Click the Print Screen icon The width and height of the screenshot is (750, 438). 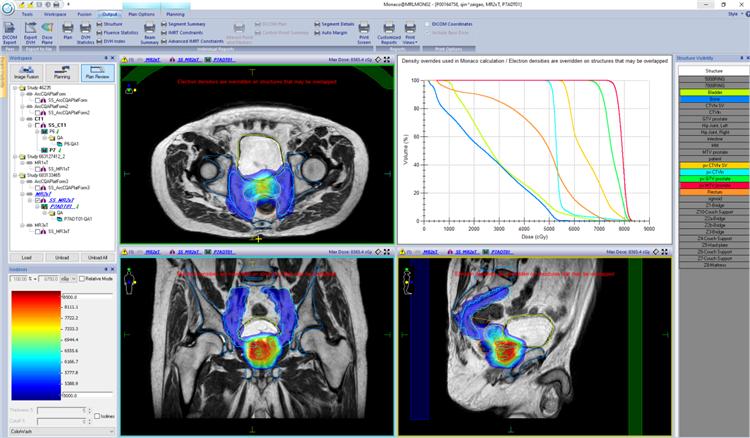point(364,33)
